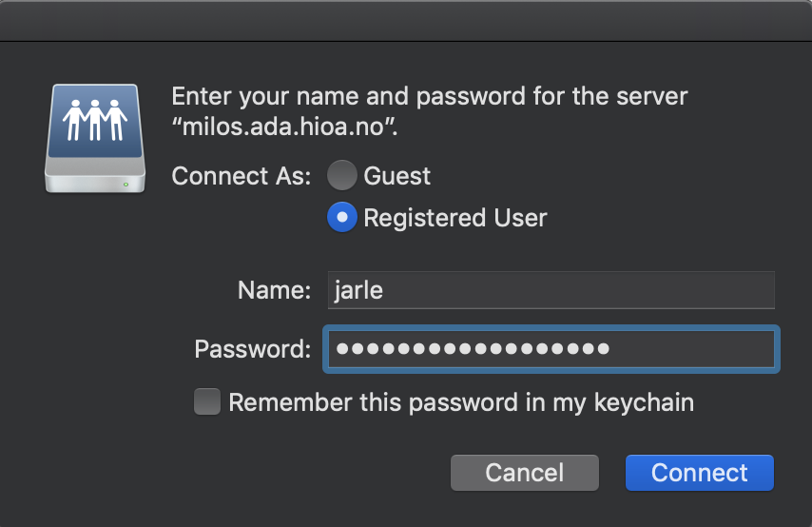
Task: Click the Cancel button
Action: (525, 473)
